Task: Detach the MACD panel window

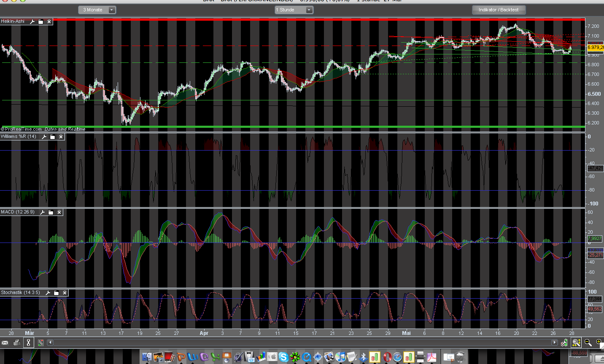Action: (51, 212)
